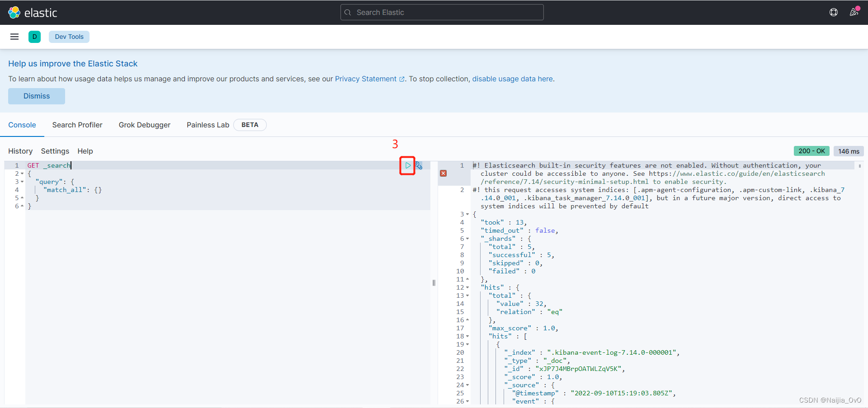Collapse response root object at line 3

[467, 214]
